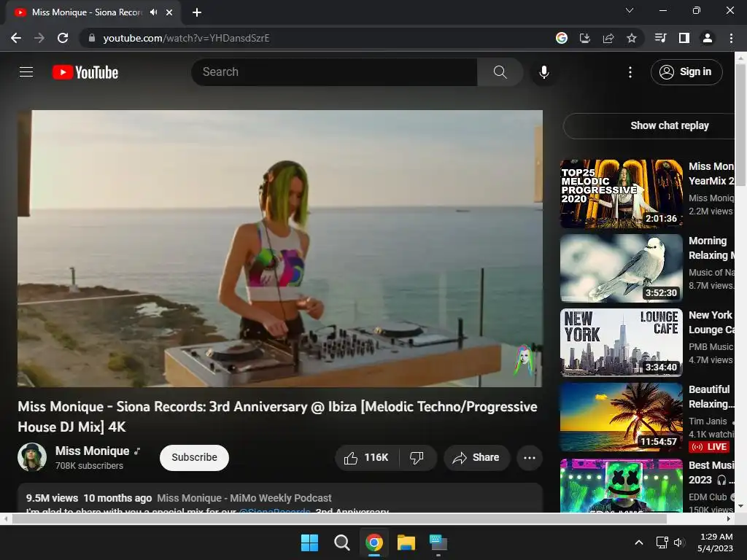View site info lock icon
This screenshot has height=560, width=747.
[92, 38]
